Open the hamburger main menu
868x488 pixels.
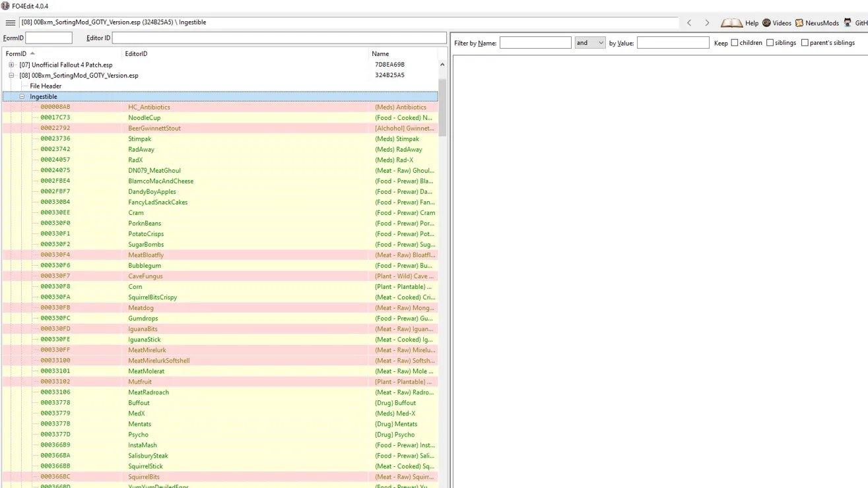10,22
